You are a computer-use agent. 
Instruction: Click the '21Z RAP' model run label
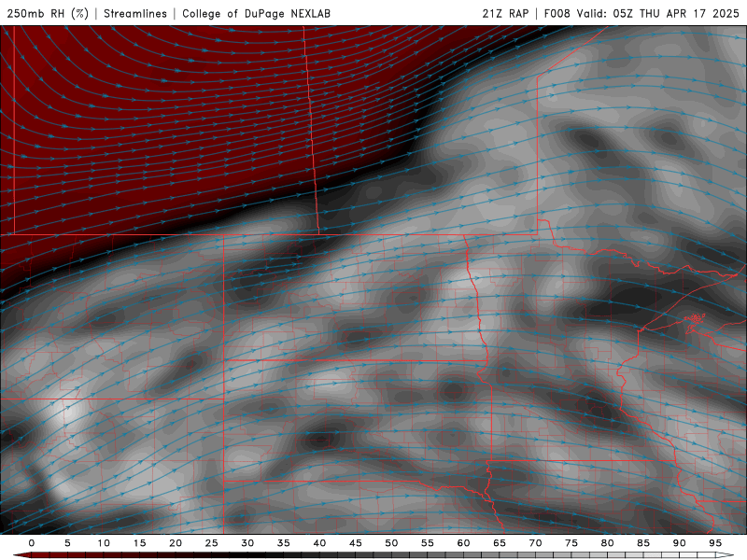505,13
